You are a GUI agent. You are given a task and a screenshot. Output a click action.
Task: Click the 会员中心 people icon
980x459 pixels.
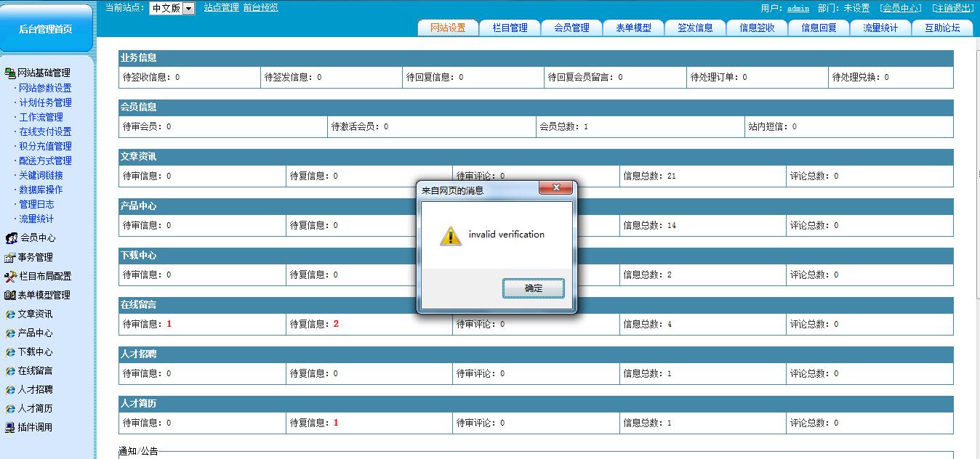[11, 238]
